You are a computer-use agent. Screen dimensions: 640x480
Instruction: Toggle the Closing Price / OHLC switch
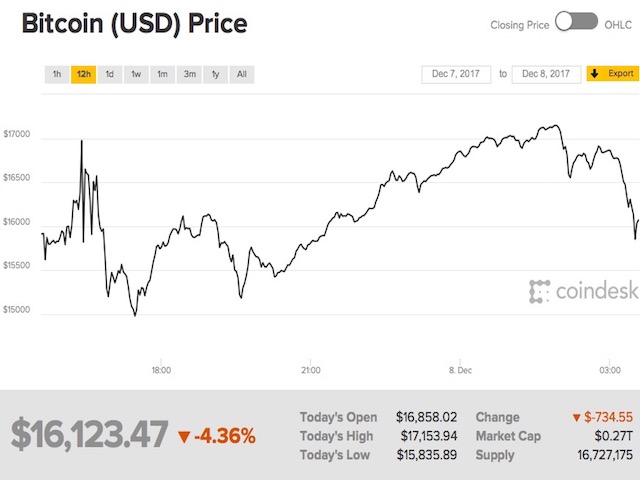point(576,22)
